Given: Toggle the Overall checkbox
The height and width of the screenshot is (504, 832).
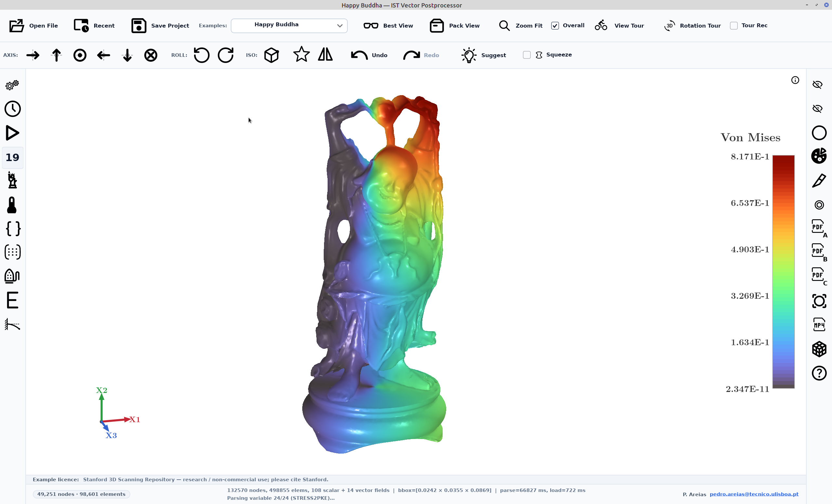Looking at the screenshot, I should [555, 26].
